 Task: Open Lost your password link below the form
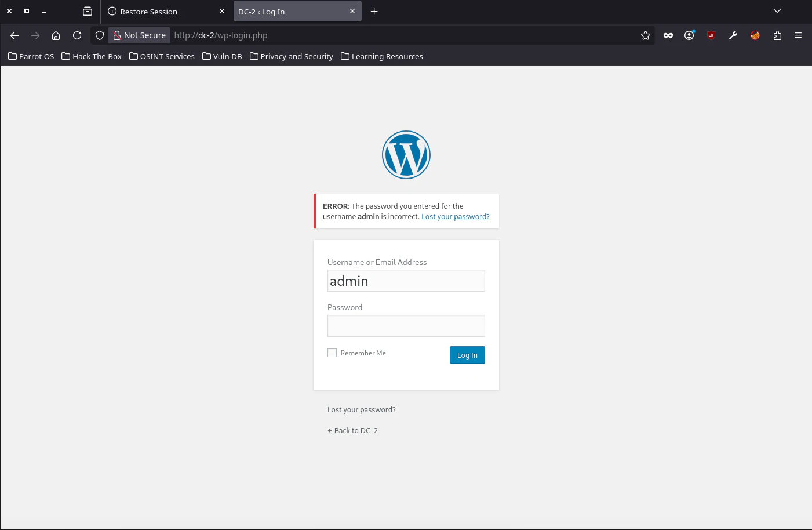click(x=362, y=409)
